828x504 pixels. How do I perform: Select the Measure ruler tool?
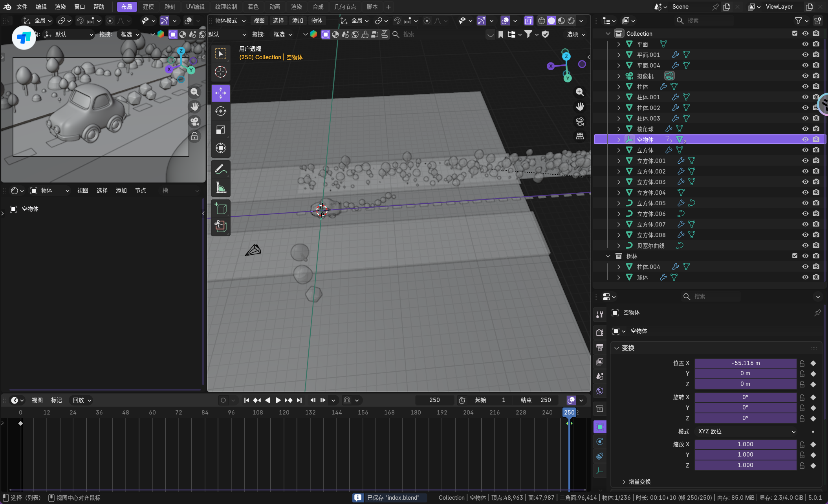coord(220,188)
